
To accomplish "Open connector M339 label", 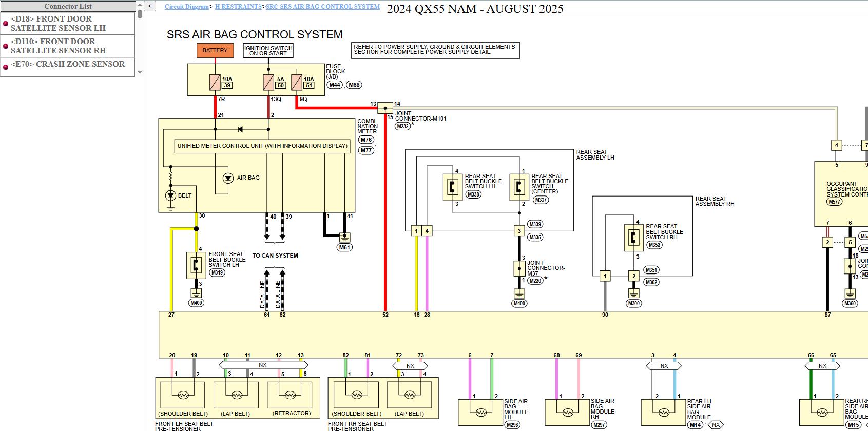I will (535, 224).
